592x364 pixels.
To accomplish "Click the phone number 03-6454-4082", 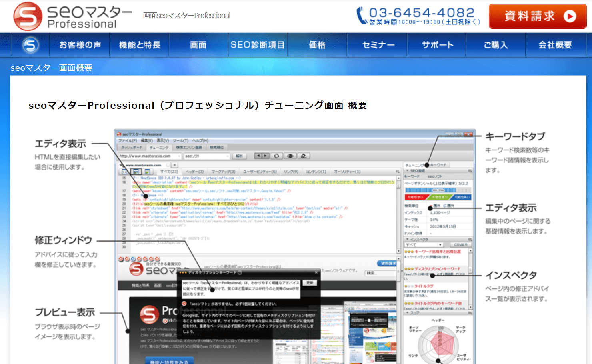I will pyautogui.click(x=422, y=12).
